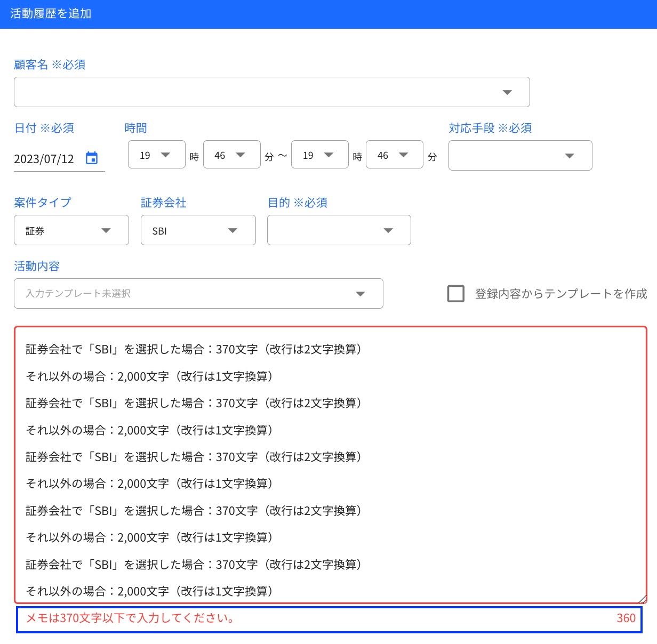Image resolution: width=657 pixels, height=644 pixels.
Task: Click the 目的 ※必須 label
Action: pyautogui.click(x=298, y=203)
